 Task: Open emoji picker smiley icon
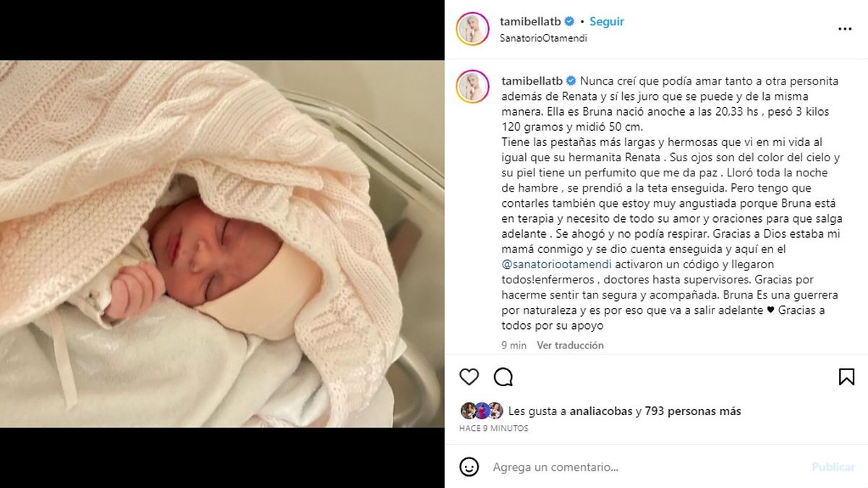469,467
